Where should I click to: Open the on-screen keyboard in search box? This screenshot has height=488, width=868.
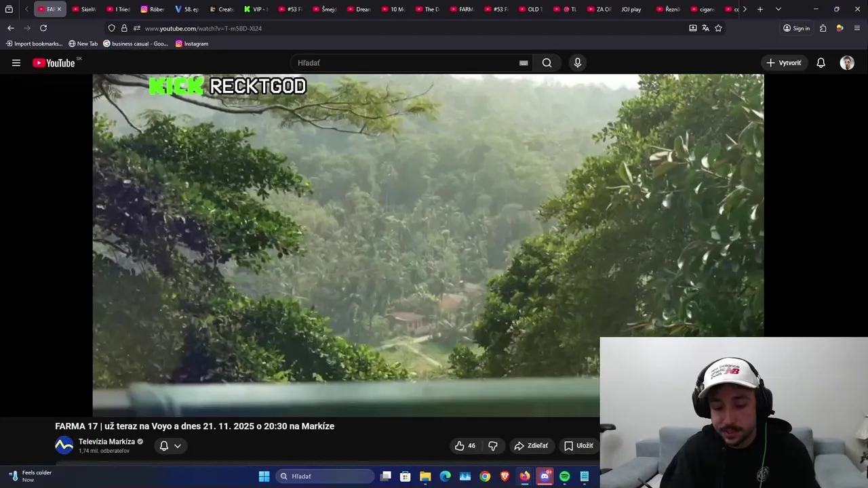click(x=524, y=63)
